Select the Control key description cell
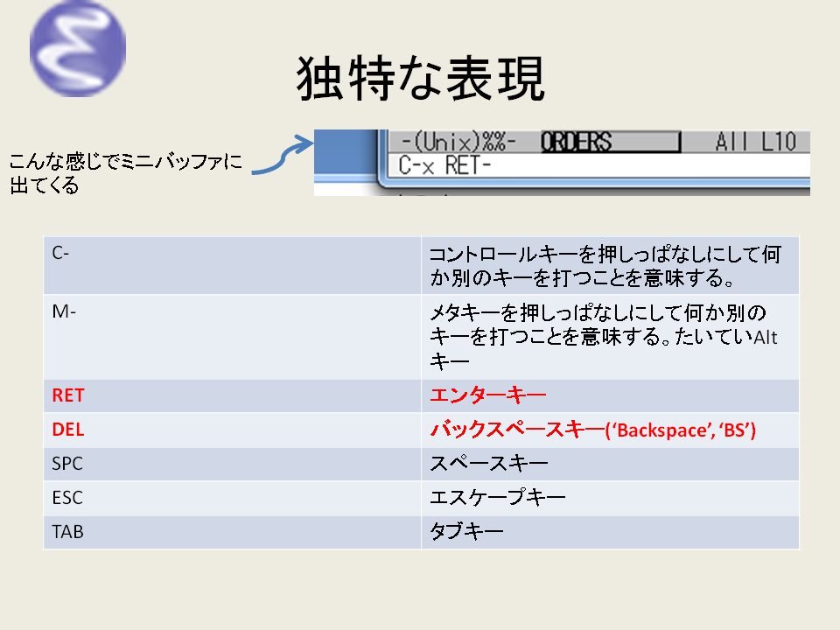Image resolution: width=840 pixels, height=630 pixels. coord(610,265)
